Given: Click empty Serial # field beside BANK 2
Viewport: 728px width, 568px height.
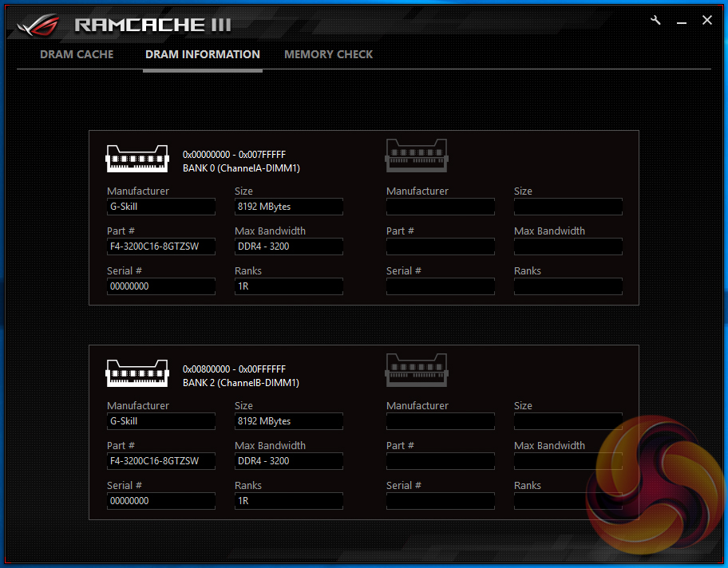Looking at the screenshot, I should pos(441,501).
